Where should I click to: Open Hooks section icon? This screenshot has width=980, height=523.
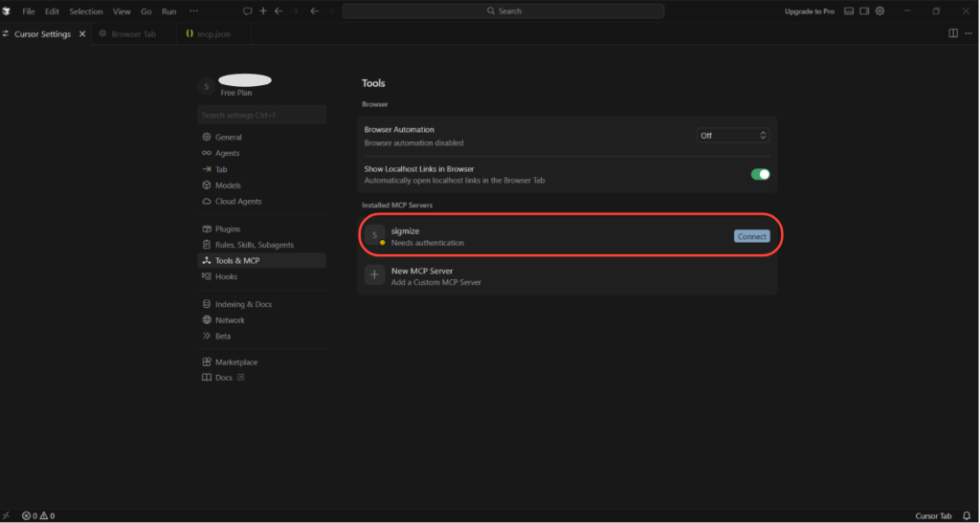(x=207, y=276)
